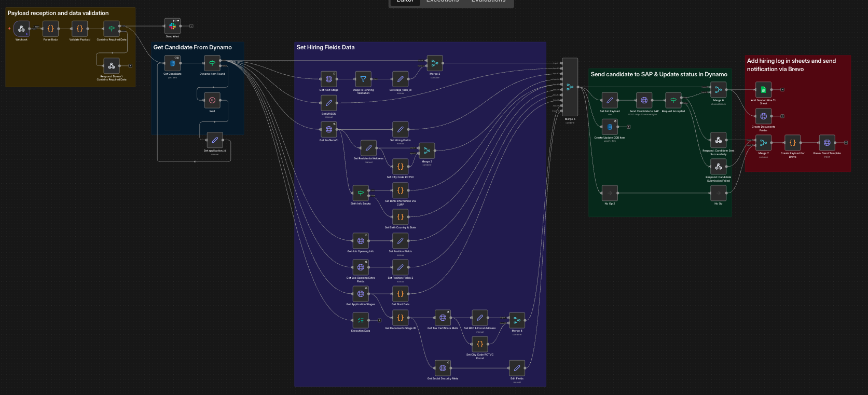Viewport: 868px width, 395px height.
Task: Add a node after Add Sended Hire To Sheet
Action: coord(782,90)
